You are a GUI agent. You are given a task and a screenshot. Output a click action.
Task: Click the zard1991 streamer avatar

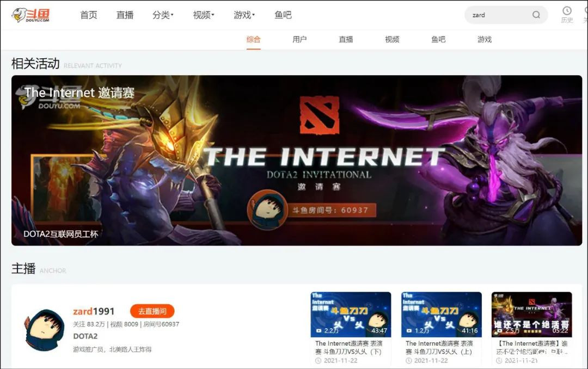pyautogui.click(x=44, y=330)
